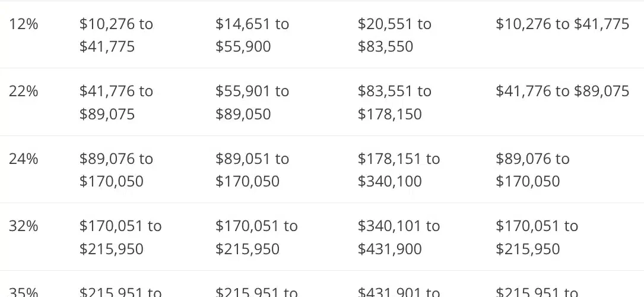Click the last-column $10,276 to $41,775 cell
This screenshot has height=297, width=644.
coord(562,24)
